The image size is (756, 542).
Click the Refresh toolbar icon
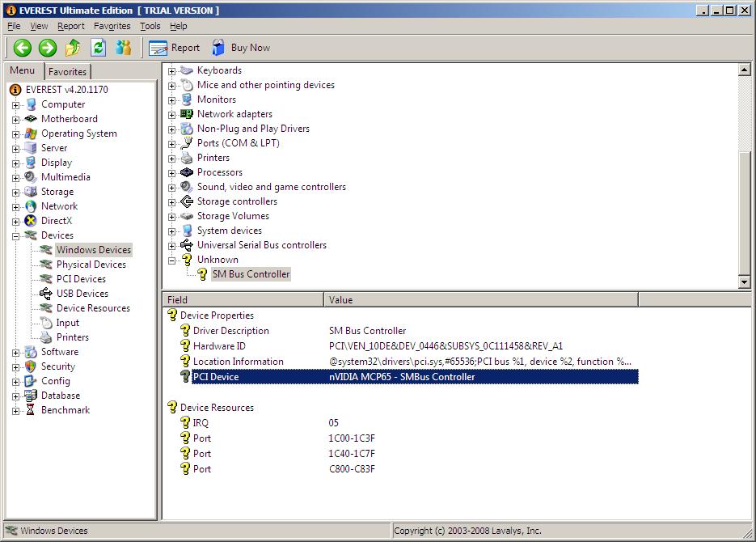pos(99,48)
